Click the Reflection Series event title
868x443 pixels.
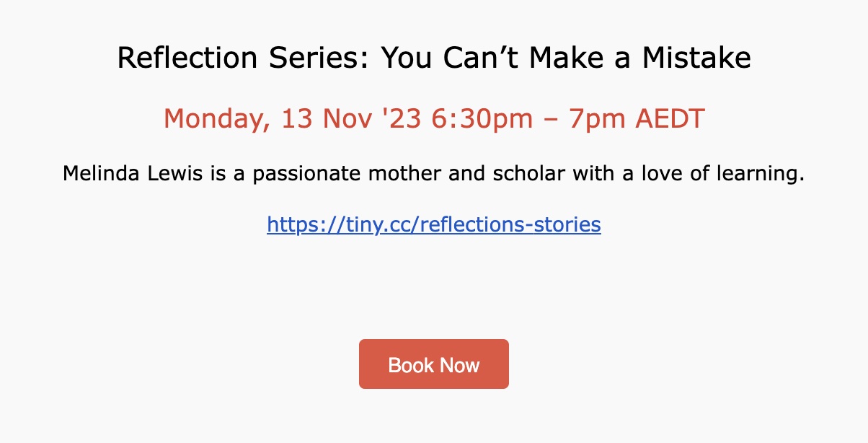[434, 58]
